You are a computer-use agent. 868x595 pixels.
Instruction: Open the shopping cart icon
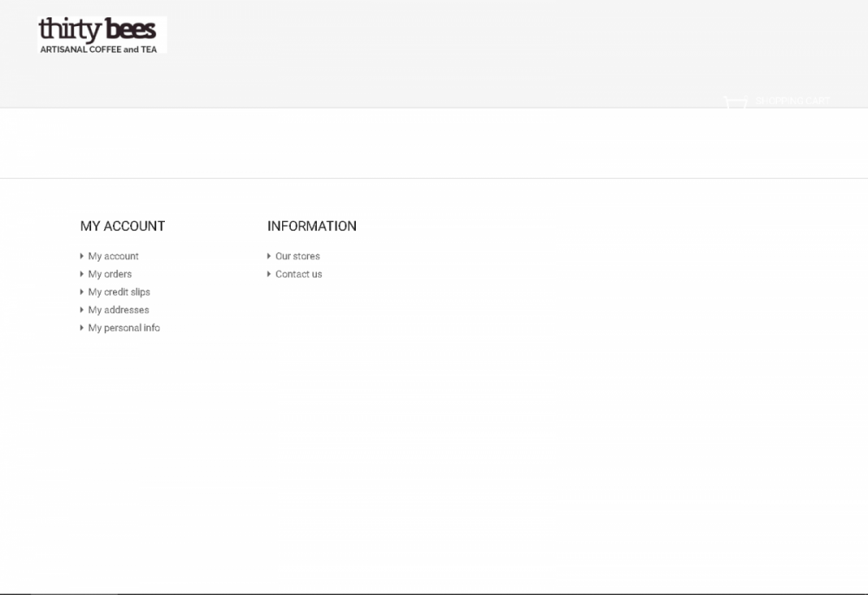(x=735, y=101)
